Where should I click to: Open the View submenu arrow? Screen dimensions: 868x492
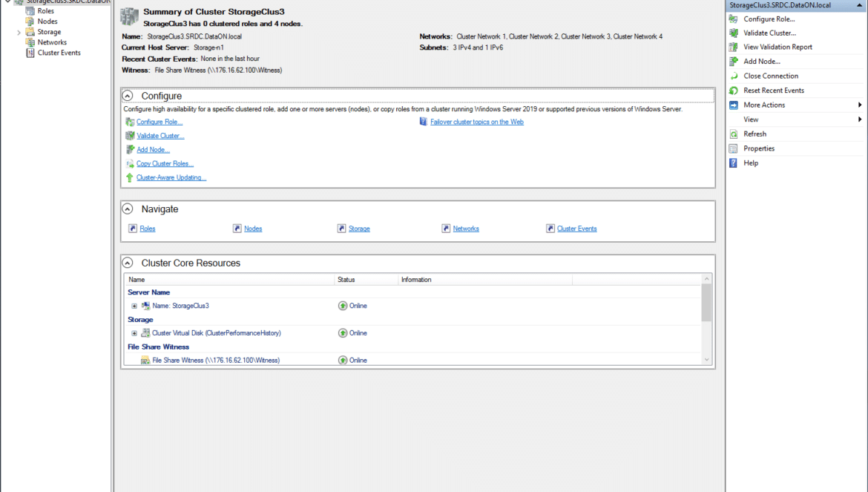860,119
